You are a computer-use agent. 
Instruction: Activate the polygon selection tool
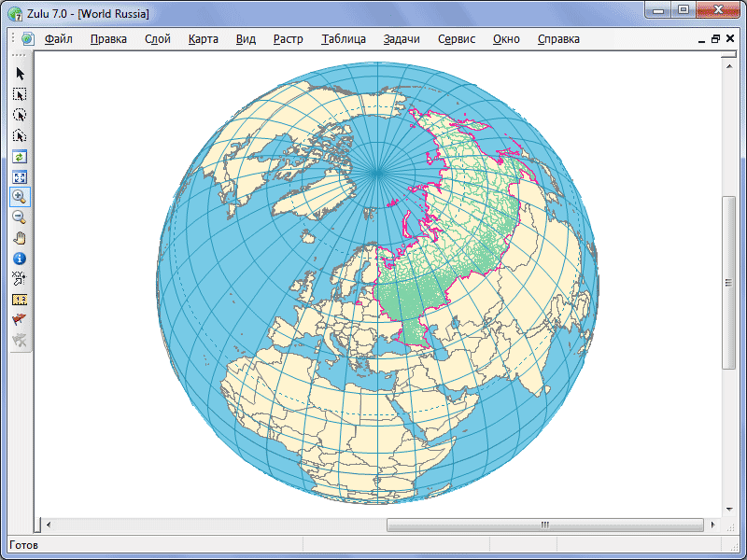coord(20,135)
